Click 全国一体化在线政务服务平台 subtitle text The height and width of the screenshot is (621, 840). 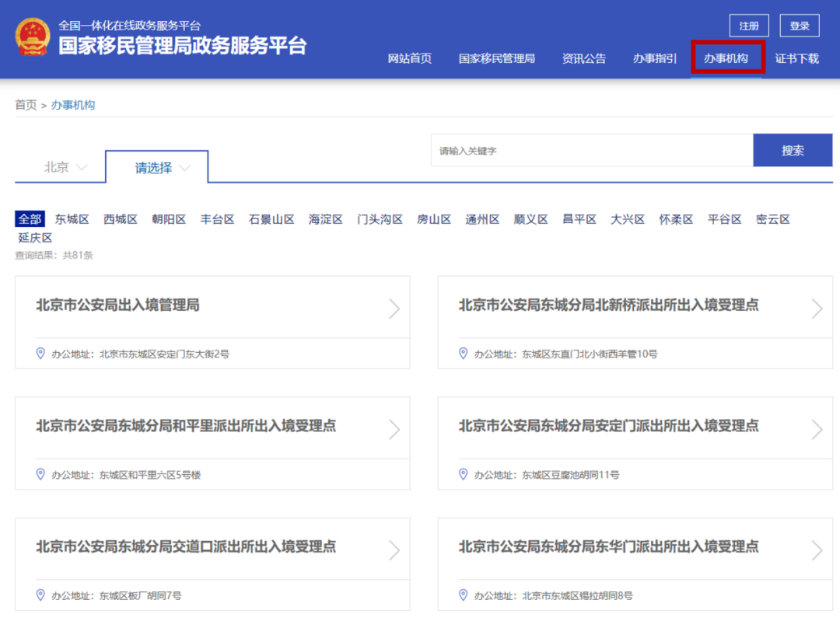tap(130, 25)
